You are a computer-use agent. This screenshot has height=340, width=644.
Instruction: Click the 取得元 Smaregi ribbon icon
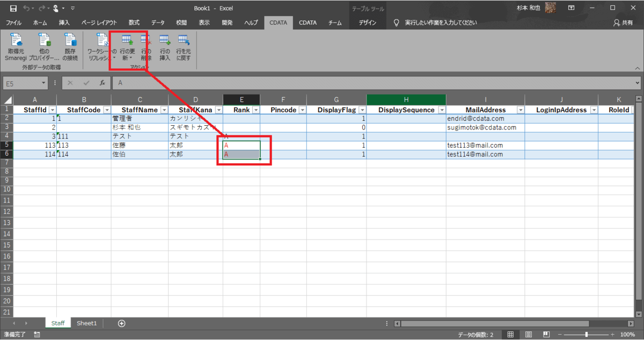click(16, 47)
